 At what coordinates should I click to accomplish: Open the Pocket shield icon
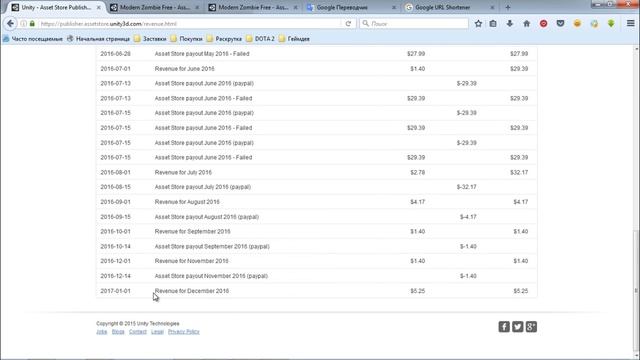click(560, 24)
